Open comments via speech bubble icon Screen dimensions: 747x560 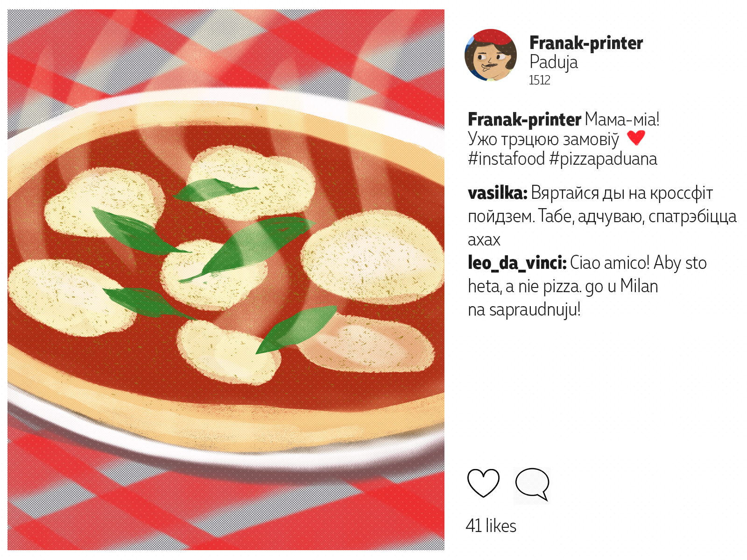coord(532,484)
